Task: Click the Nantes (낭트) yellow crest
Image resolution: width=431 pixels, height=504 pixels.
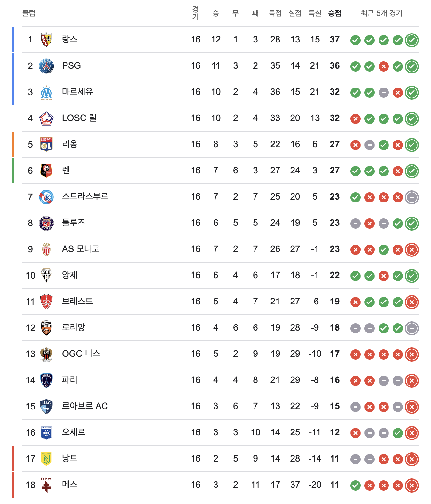Action: pyautogui.click(x=46, y=459)
